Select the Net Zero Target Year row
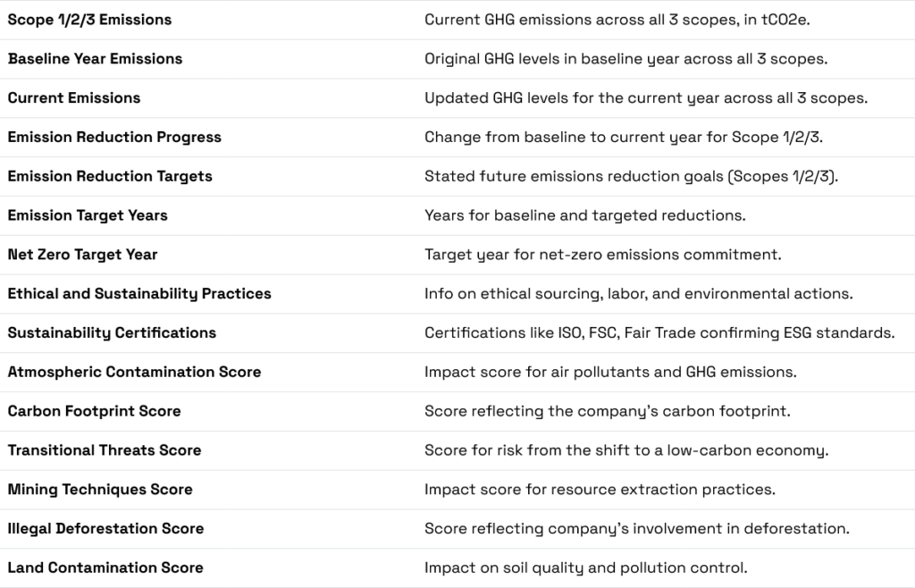This screenshot has width=915, height=588. 83,255
